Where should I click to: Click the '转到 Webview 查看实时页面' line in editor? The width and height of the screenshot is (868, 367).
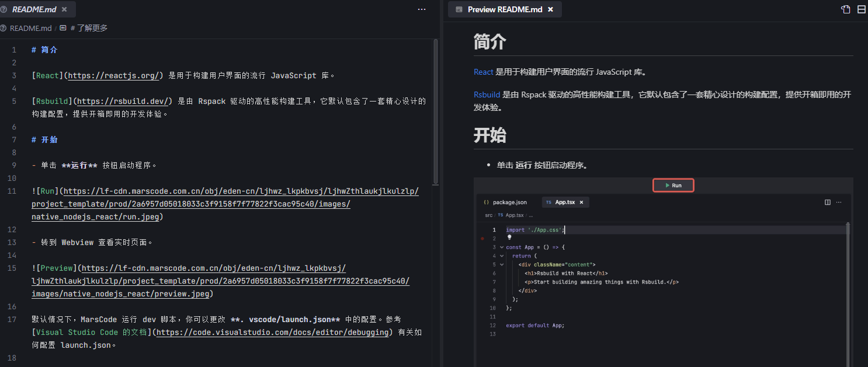pyautogui.click(x=94, y=242)
